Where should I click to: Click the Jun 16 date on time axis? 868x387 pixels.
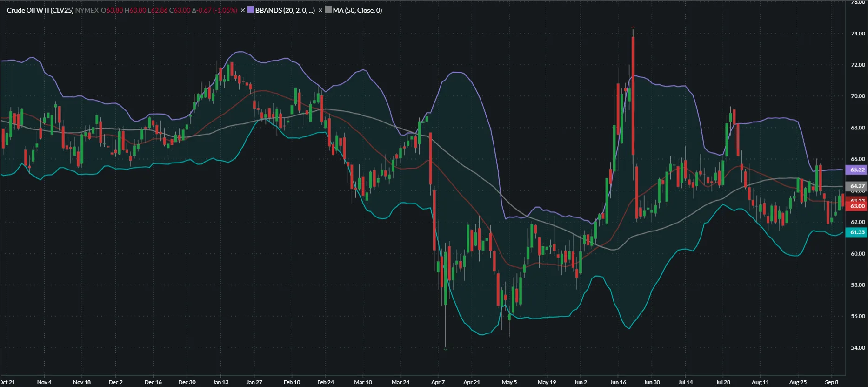(618, 382)
